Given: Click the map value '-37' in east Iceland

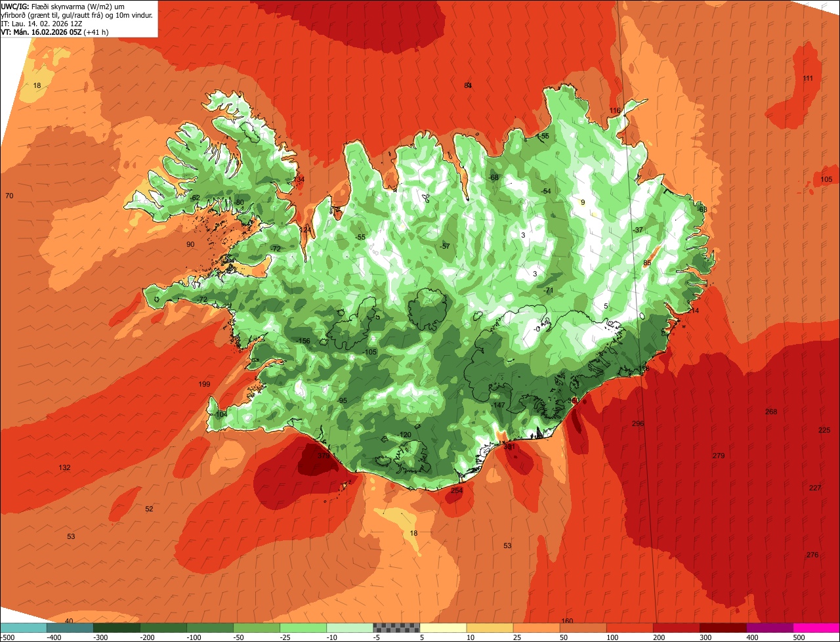Looking at the screenshot, I should pyautogui.click(x=638, y=230).
